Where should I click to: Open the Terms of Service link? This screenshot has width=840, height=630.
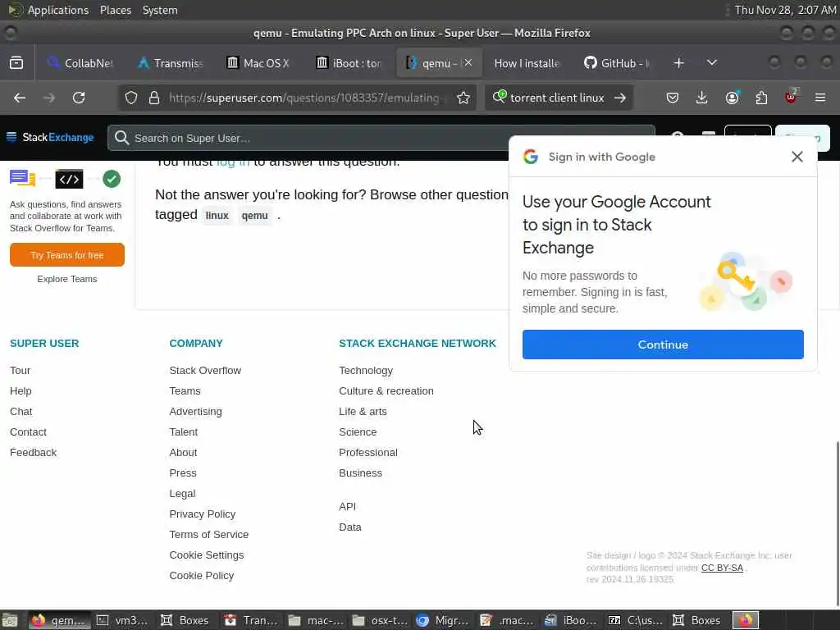209,535
